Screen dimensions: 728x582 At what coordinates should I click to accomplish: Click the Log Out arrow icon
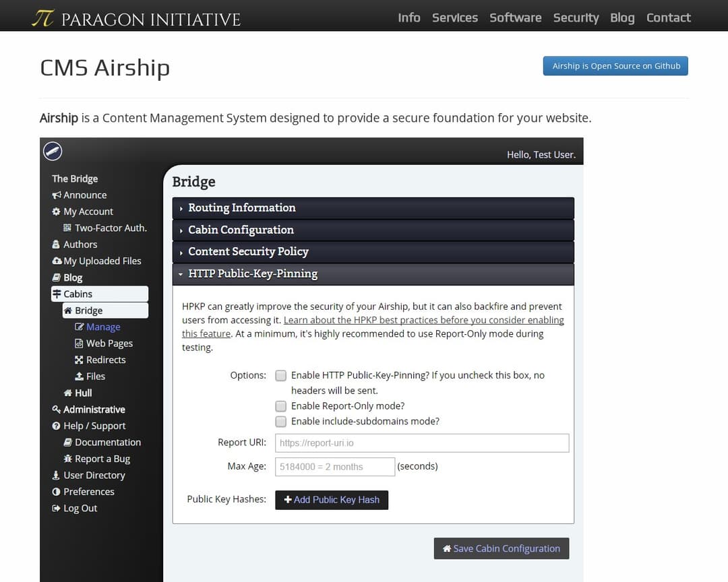[57, 509]
